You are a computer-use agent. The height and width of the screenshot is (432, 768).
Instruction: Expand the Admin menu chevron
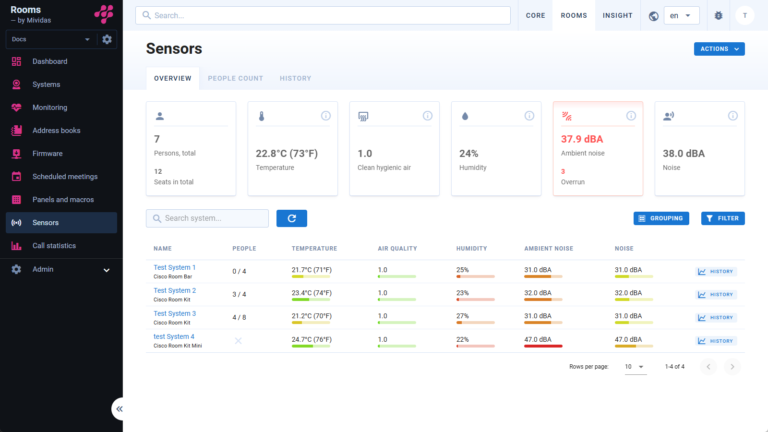(106, 270)
